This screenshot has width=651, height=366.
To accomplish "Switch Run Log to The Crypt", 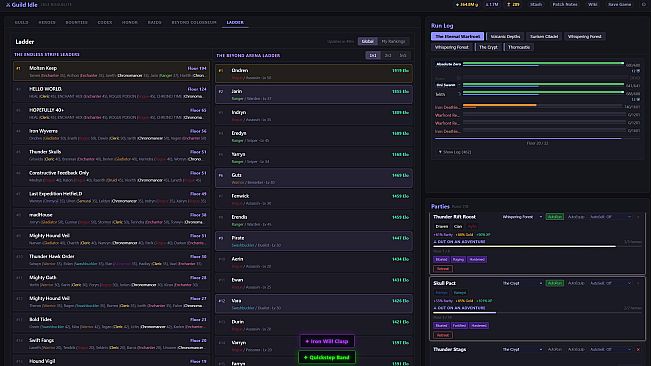I will 488,47.
